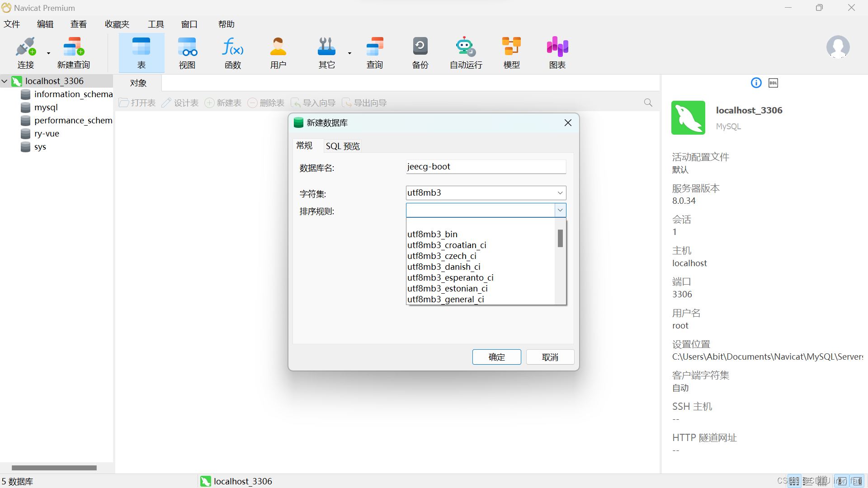Open the File (文件) menu
The height and width of the screenshot is (488, 868).
click(12, 24)
